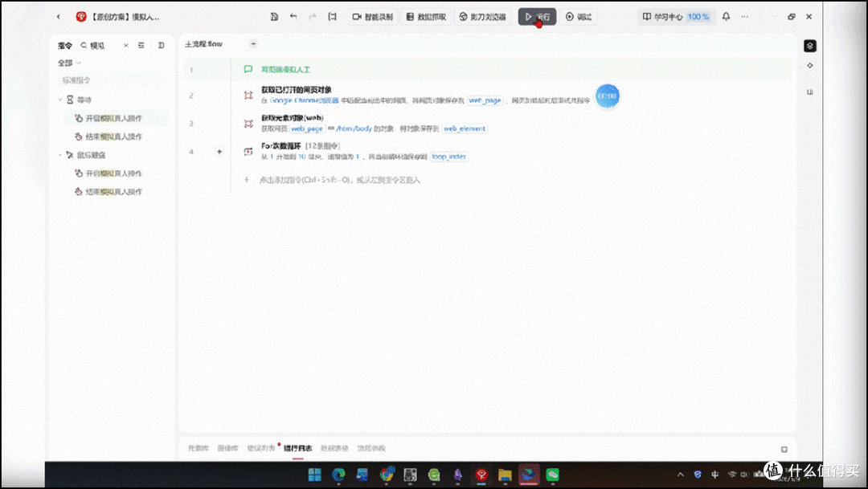
Task: Open Microsoft Edge from taskbar
Action: coord(338,475)
